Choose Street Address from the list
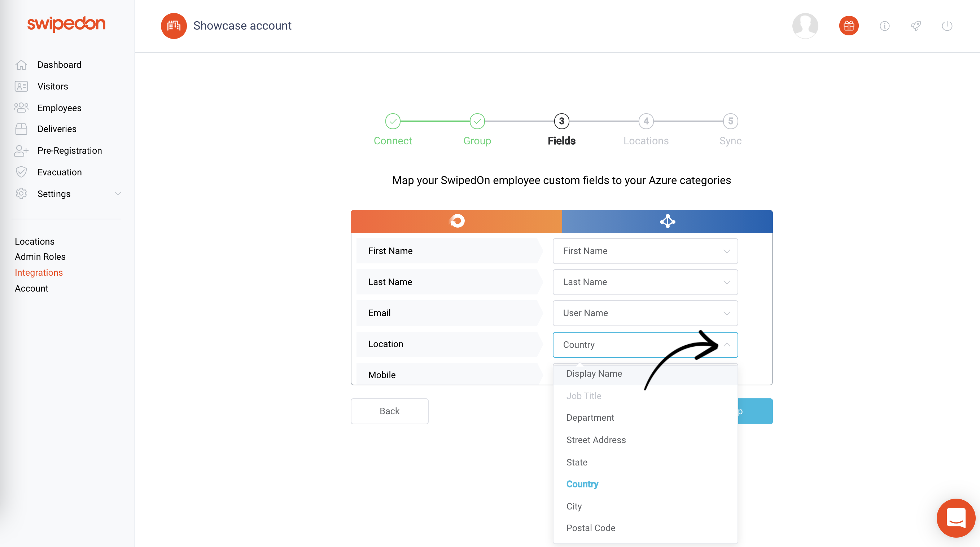980x547 pixels. tap(645, 440)
